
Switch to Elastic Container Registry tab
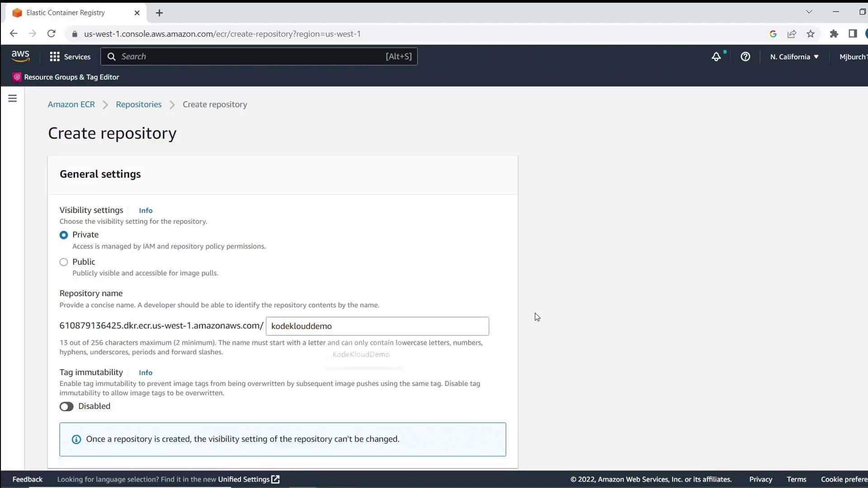click(66, 13)
